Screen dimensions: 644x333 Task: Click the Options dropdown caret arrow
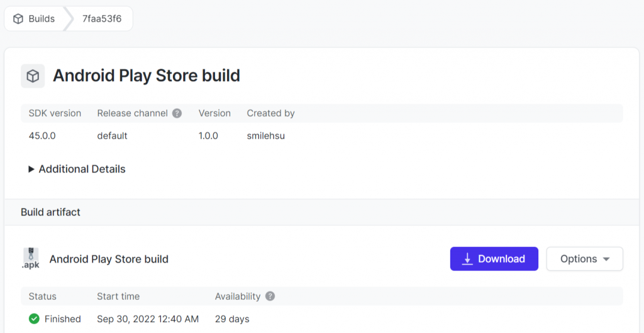[606, 259]
